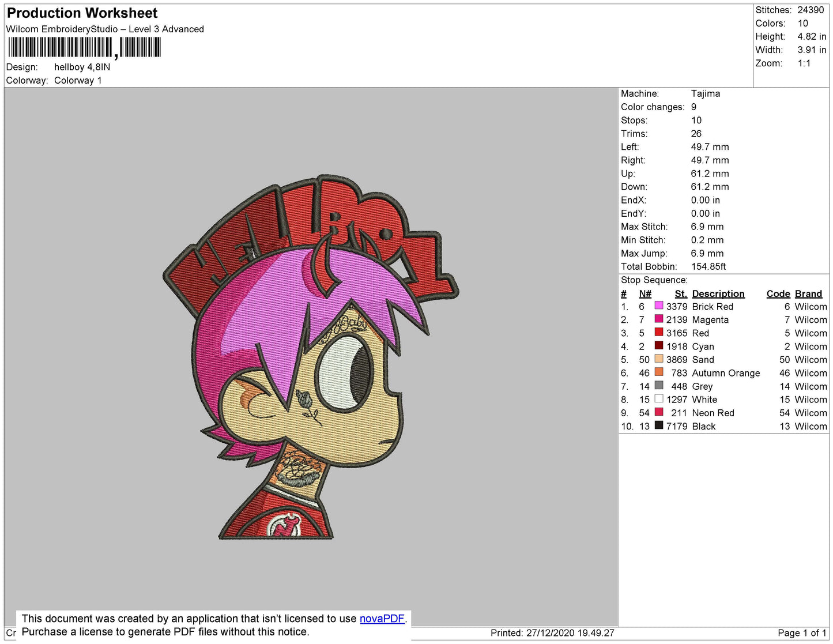Click the Left value "49.7 mm"

(x=710, y=146)
